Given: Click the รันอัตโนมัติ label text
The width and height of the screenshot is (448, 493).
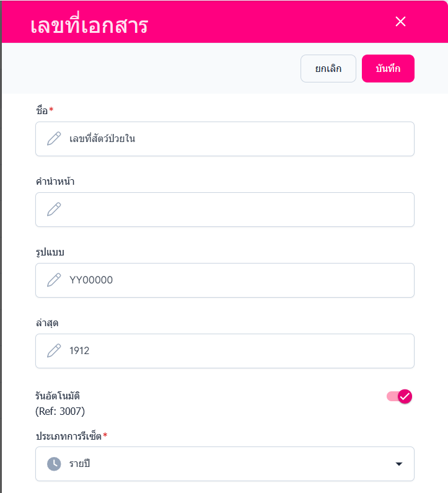Looking at the screenshot, I should point(58,396).
